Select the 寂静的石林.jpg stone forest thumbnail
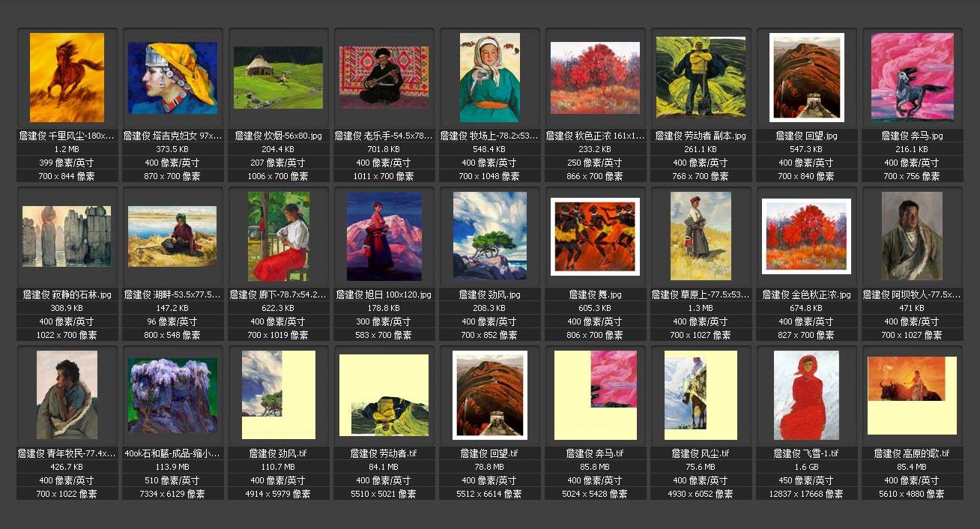This screenshot has width=980, height=529. click(x=67, y=236)
